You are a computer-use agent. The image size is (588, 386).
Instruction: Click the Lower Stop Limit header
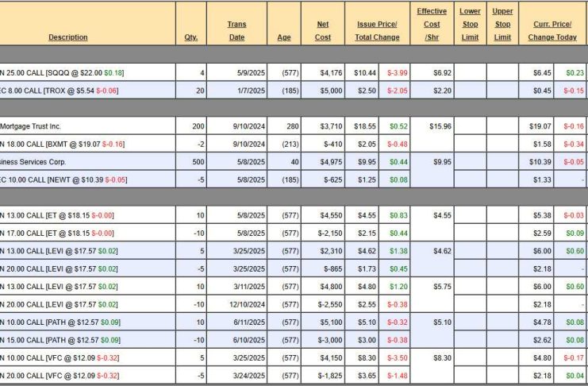pyautogui.click(x=470, y=24)
